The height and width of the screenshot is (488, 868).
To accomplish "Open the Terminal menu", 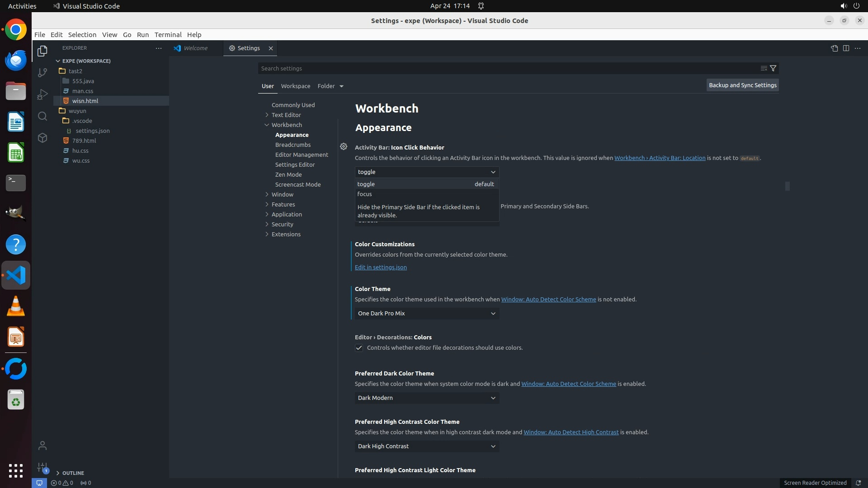I will 168,35.
